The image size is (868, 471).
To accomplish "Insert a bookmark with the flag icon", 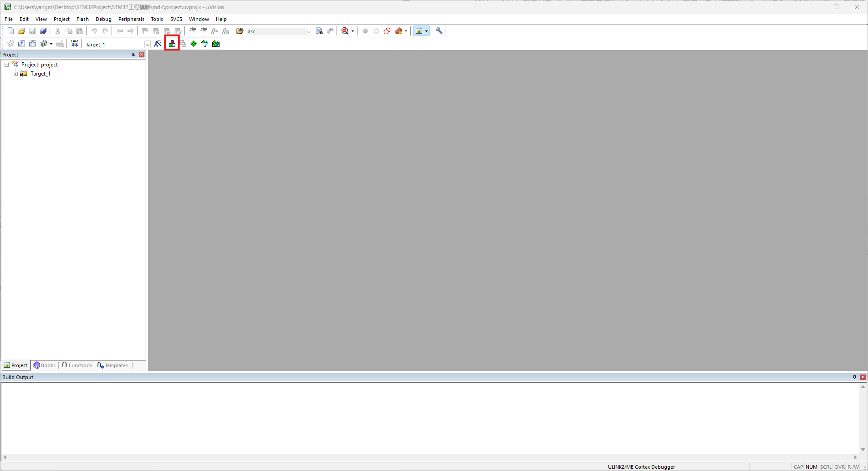I will tap(145, 31).
